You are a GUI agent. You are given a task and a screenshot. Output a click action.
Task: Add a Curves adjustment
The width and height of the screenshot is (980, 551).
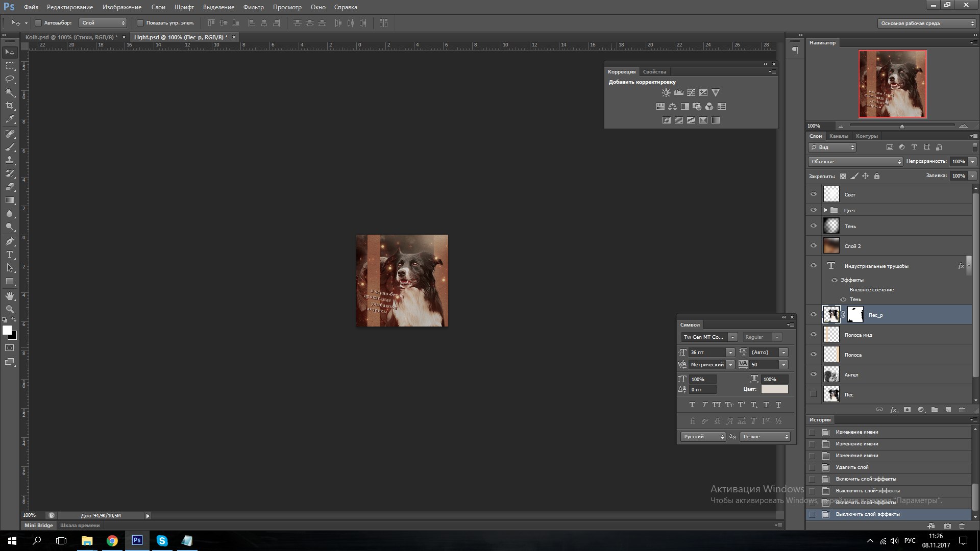[x=691, y=93]
